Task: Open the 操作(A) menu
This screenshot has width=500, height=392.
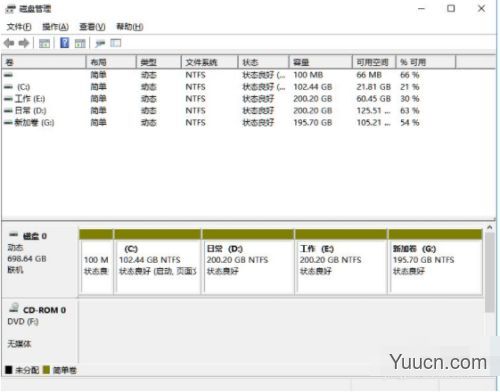Action: tap(55, 27)
